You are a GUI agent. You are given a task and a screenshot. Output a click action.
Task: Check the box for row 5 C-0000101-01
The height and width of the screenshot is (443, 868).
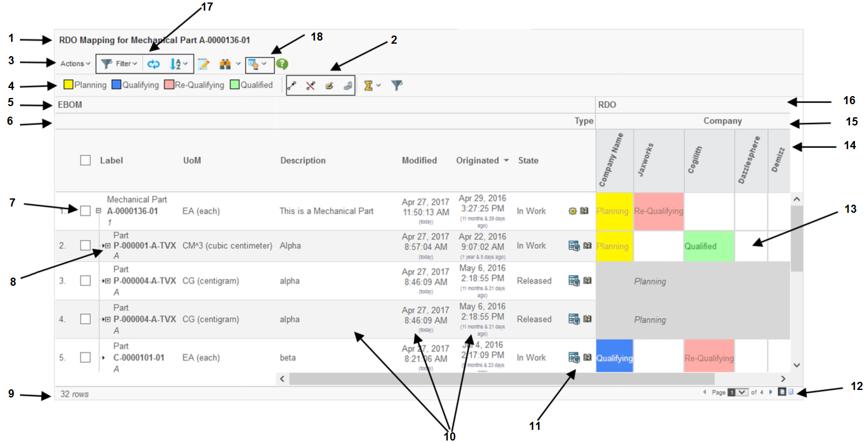click(x=85, y=358)
